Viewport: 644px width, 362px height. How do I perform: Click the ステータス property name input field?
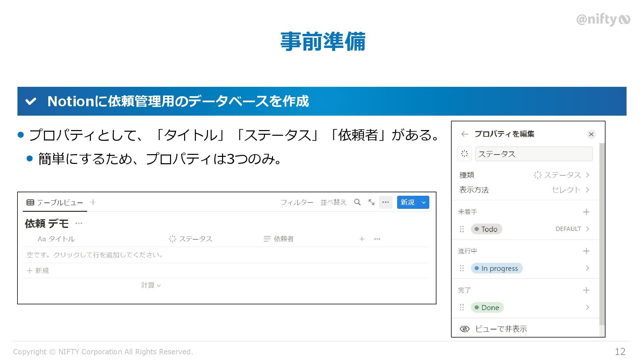pos(534,154)
